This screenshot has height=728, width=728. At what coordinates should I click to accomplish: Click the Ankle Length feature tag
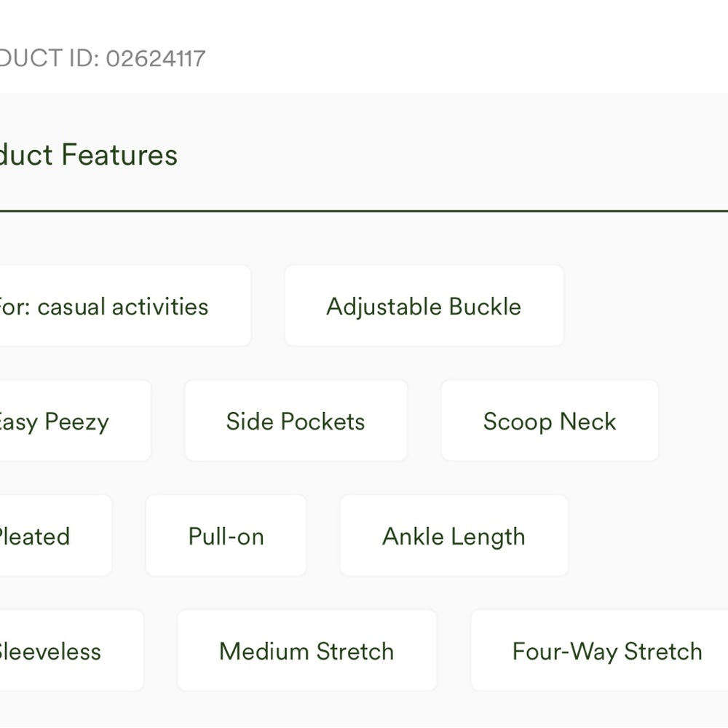pos(454,537)
